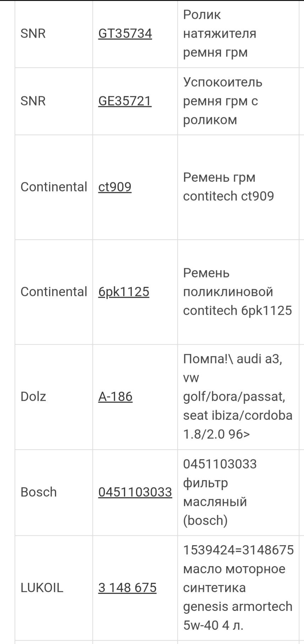Click the ct909 part link
304x644 pixels.
click(x=115, y=187)
